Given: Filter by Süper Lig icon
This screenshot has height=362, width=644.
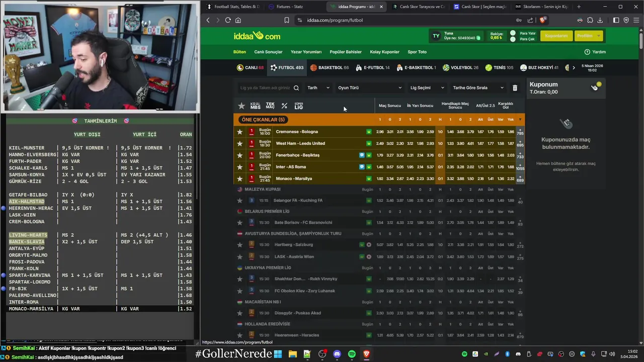Looking at the screenshot, I should click(299, 106).
